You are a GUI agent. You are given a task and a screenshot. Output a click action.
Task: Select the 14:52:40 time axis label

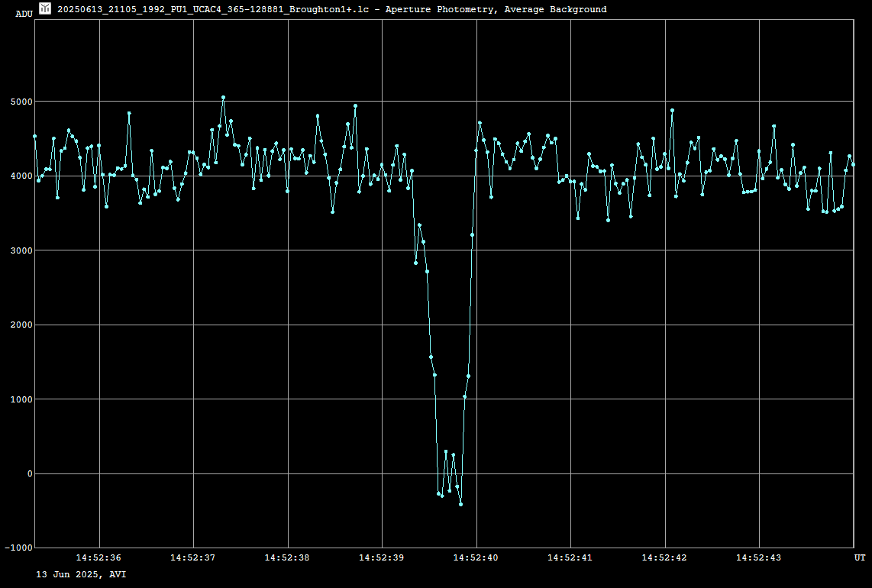coord(476,558)
